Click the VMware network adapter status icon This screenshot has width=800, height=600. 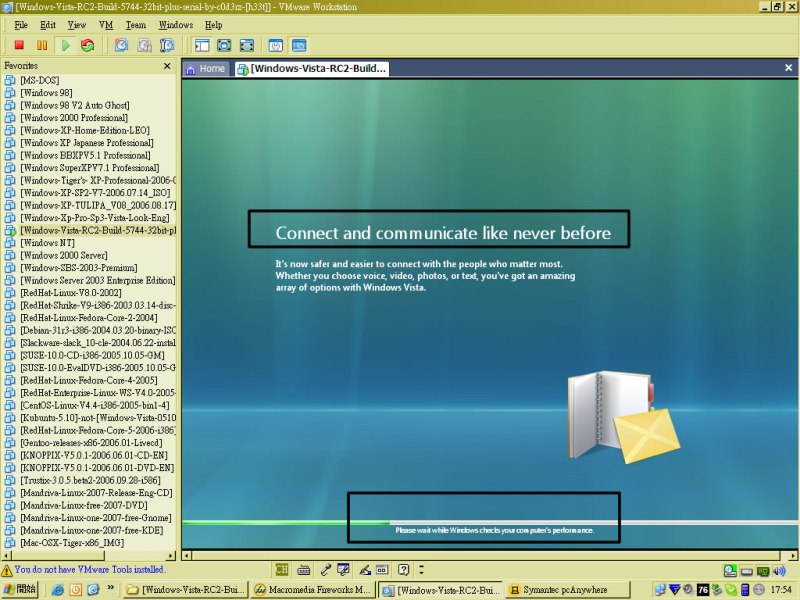coord(763,570)
